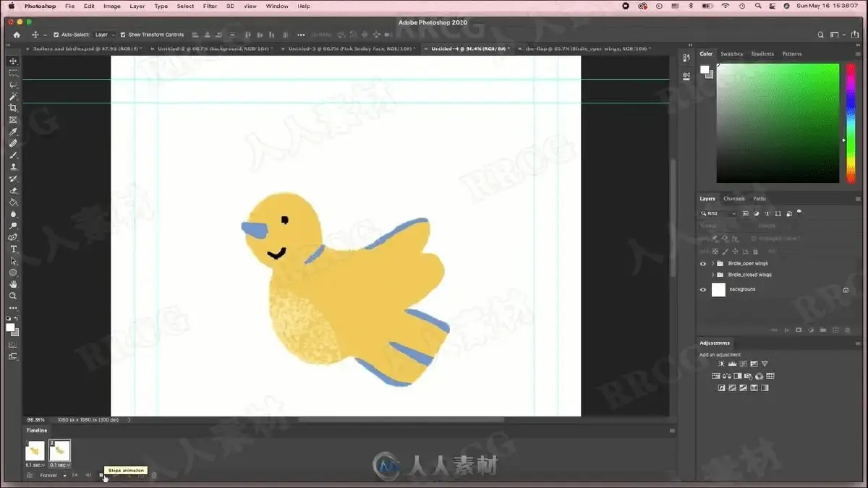This screenshot has height=488, width=868.
Task: Select the Frame tool
Action: pyautogui.click(x=13, y=120)
